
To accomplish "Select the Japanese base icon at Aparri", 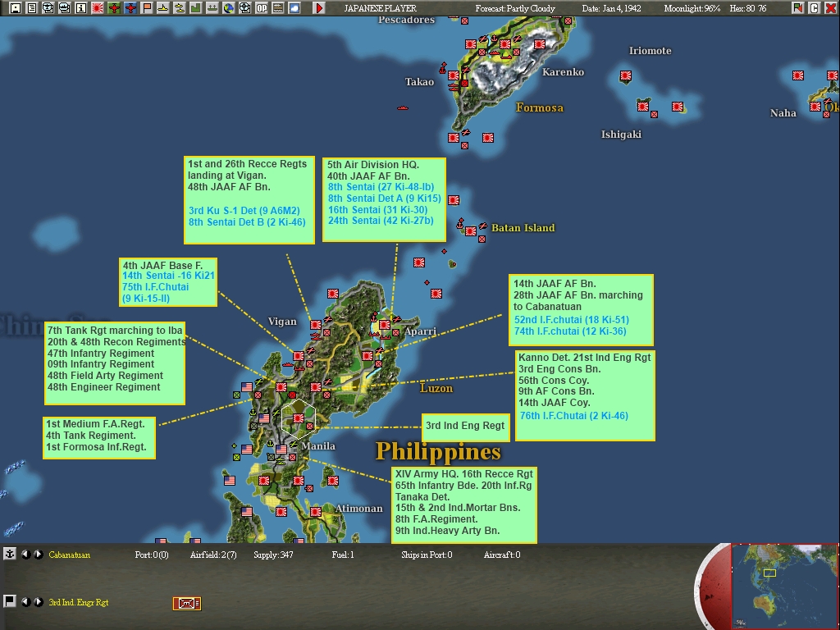I will pos(384,325).
